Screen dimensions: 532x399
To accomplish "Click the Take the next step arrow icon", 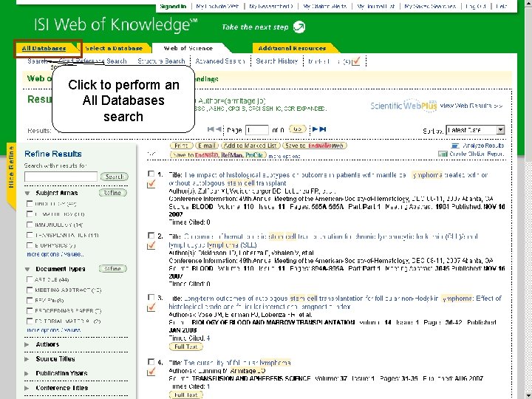I will pyautogui.click(x=299, y=27).
